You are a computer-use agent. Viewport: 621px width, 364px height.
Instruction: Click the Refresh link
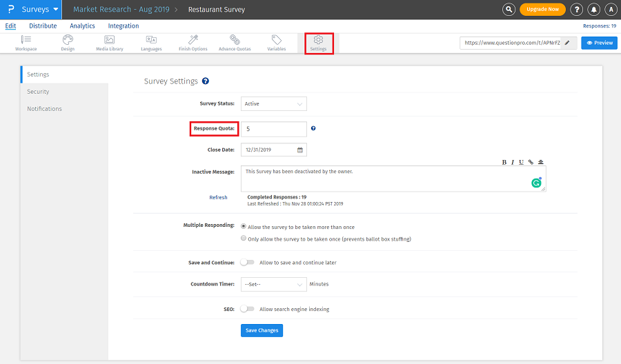(218, 198)
